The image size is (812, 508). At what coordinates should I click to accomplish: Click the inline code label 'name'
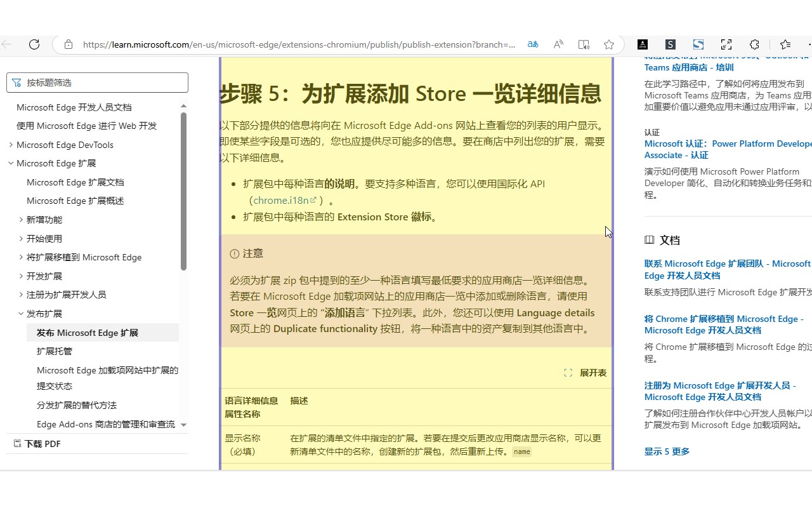pos(521,451)
